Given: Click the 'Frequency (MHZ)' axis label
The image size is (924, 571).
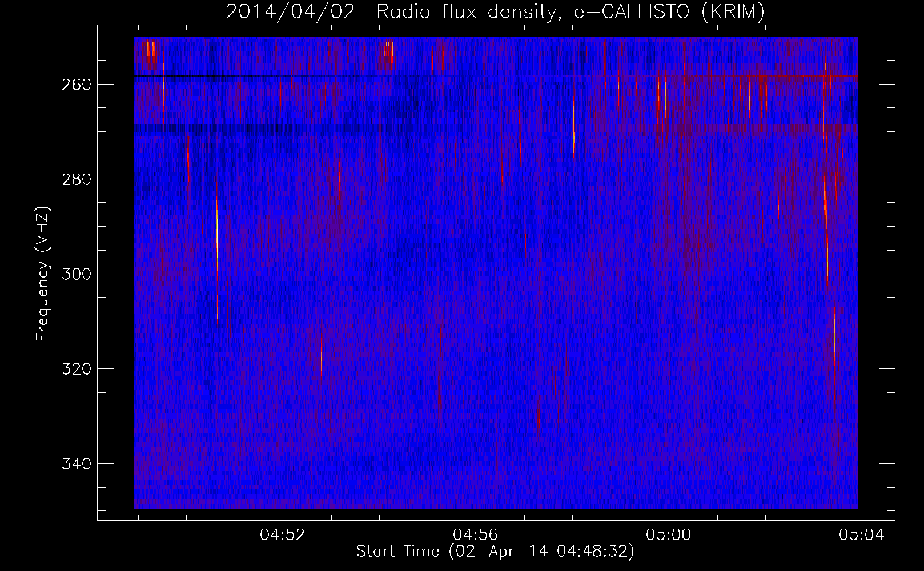Looking at the screenshot, I should point(43,274).
